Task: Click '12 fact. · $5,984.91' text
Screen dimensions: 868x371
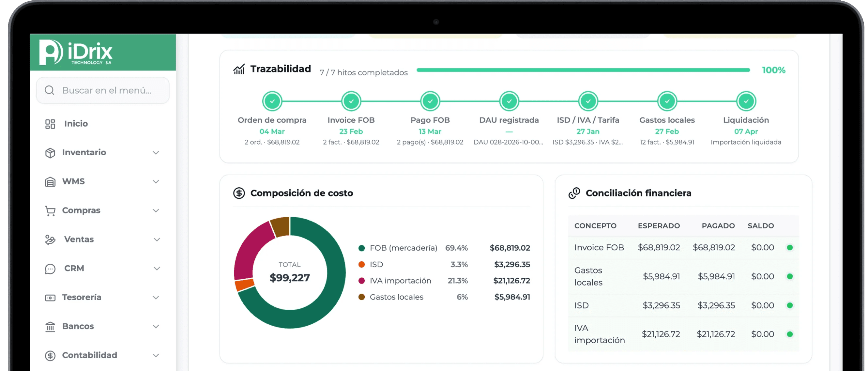Action: coord(667,142)
